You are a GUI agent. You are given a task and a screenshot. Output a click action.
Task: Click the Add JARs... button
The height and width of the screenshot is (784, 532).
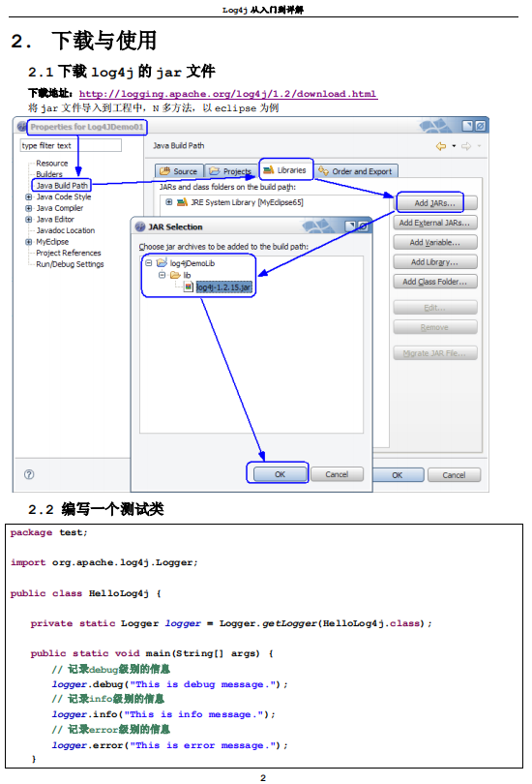(435, 203)
